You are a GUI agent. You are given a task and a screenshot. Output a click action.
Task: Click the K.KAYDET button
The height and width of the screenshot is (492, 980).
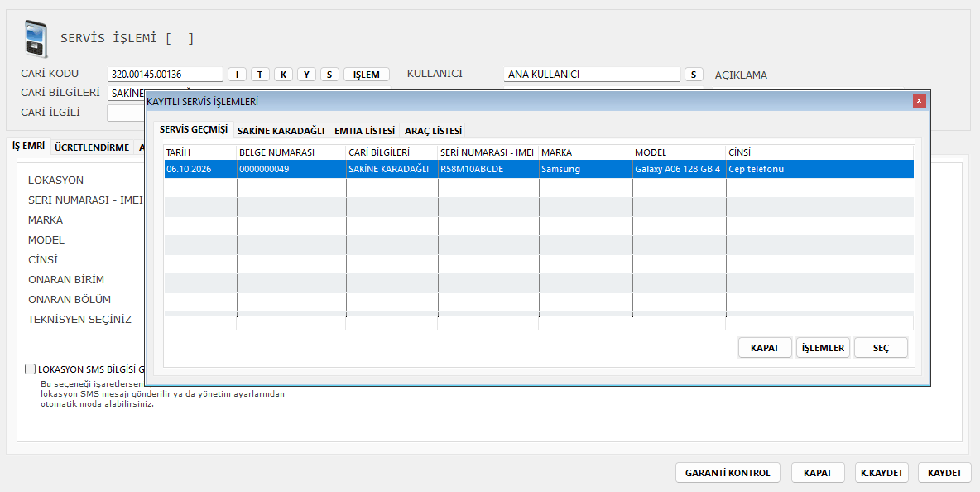click(882, 473)
